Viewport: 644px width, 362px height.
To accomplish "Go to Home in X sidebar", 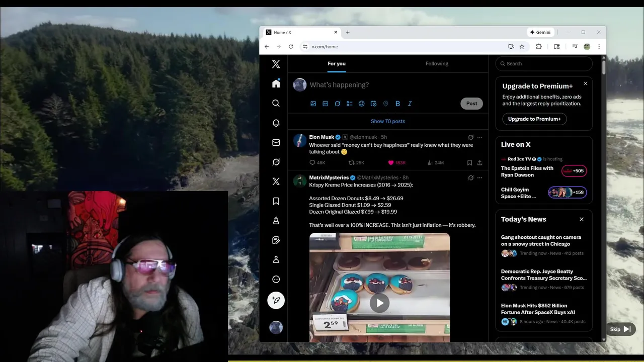I will 276,83.
